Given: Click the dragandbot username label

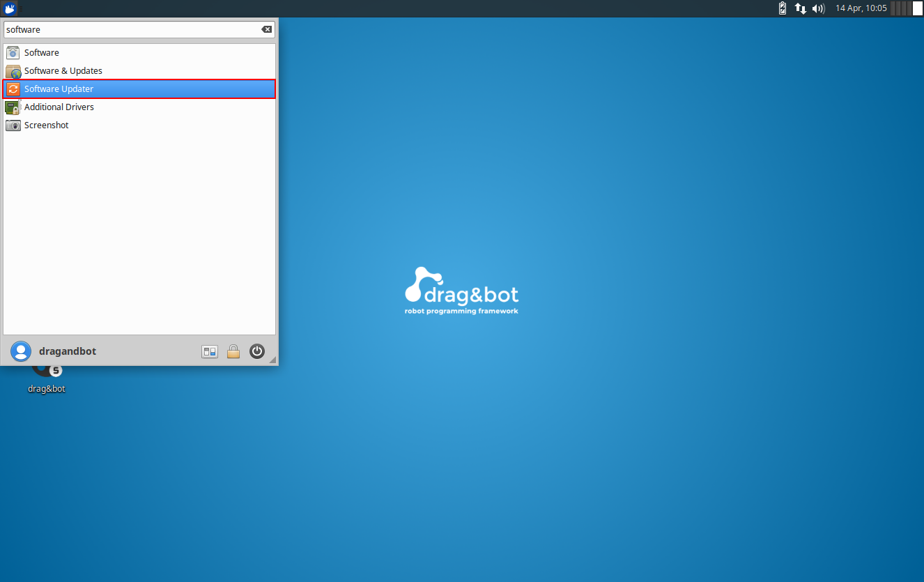Looking at the screenshot, I should (68, 351).
